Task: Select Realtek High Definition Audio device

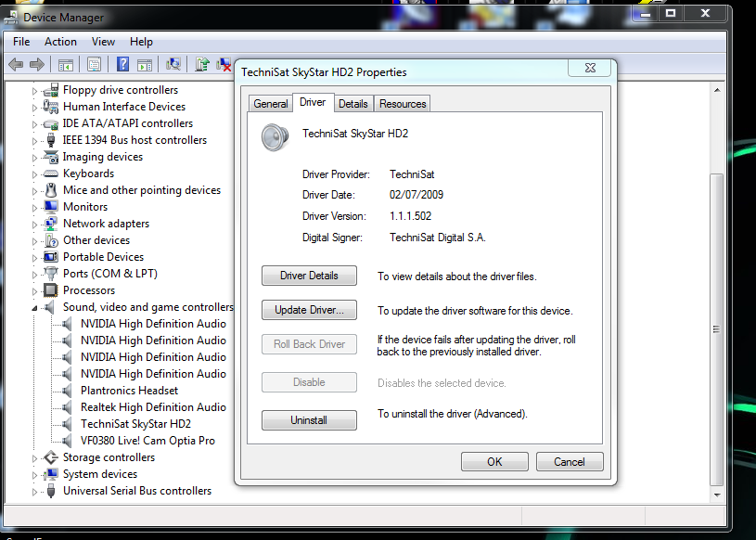Action: 153,407
